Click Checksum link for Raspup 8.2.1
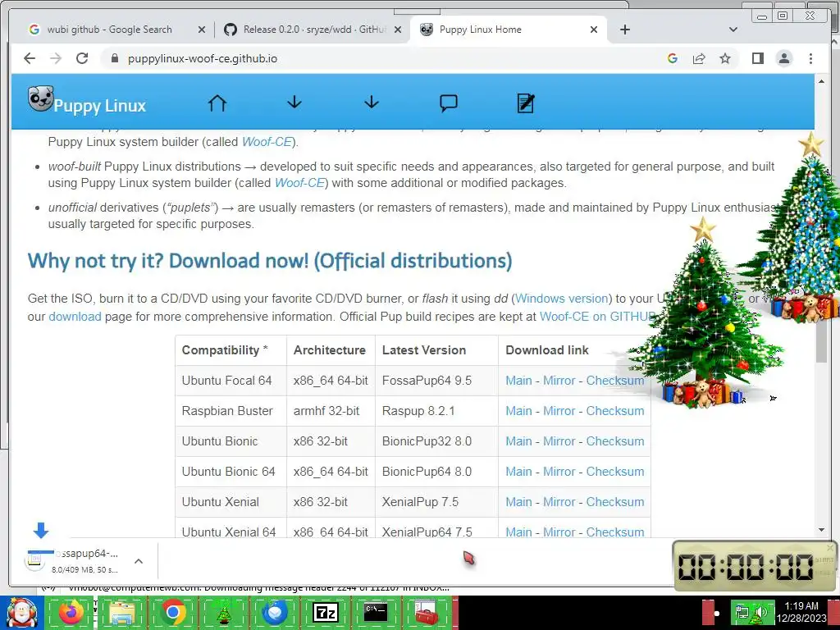Image resolution: width=840 pixels, height=630 pixels. 615,411
